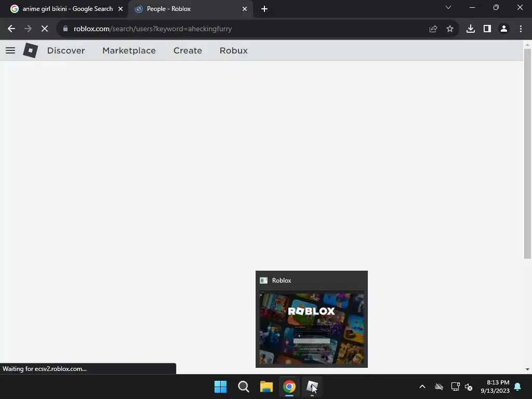Viewport: 532px width, 399px height.
Task: Click the Roblox logo home icon
Action: click(31, 50)
